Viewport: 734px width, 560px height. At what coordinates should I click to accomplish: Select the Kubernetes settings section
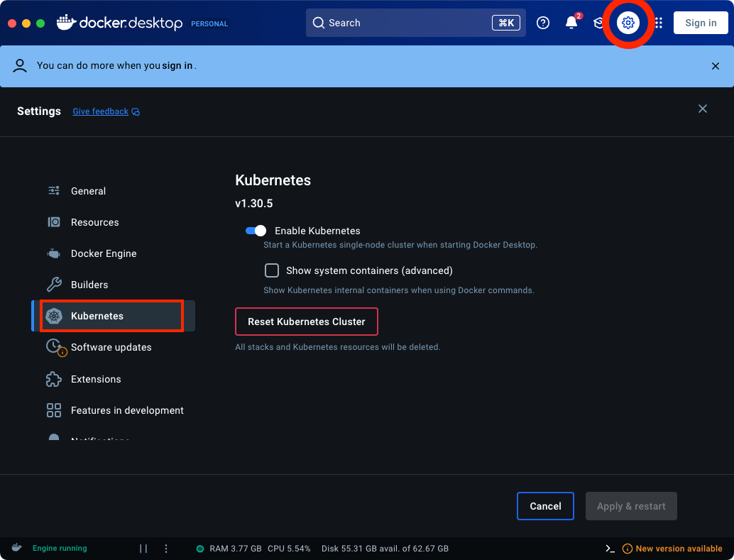(113, 316)
